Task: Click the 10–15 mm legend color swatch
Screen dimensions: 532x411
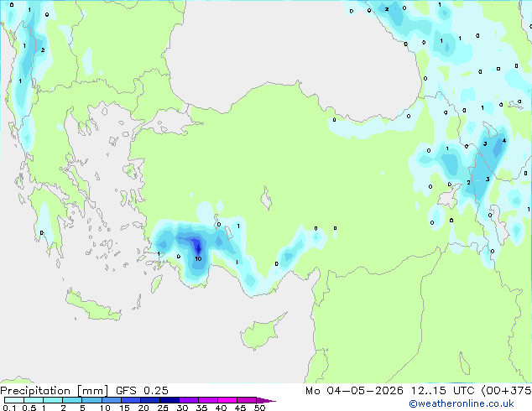Action: (111, 400)
